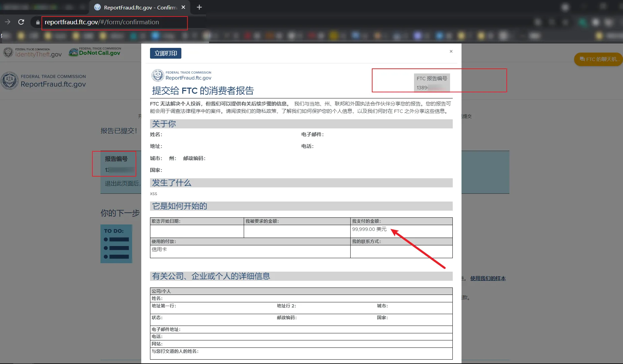The image size is (623, 364).
Task: Click the browser reload icon
Action: [x=21, y=22]
